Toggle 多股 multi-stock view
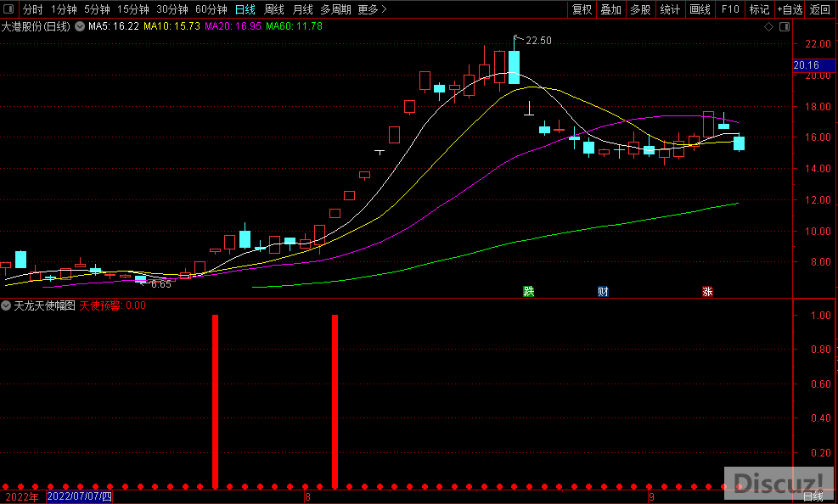Screen dimensions: 838x504 click(x=639, y=9)
